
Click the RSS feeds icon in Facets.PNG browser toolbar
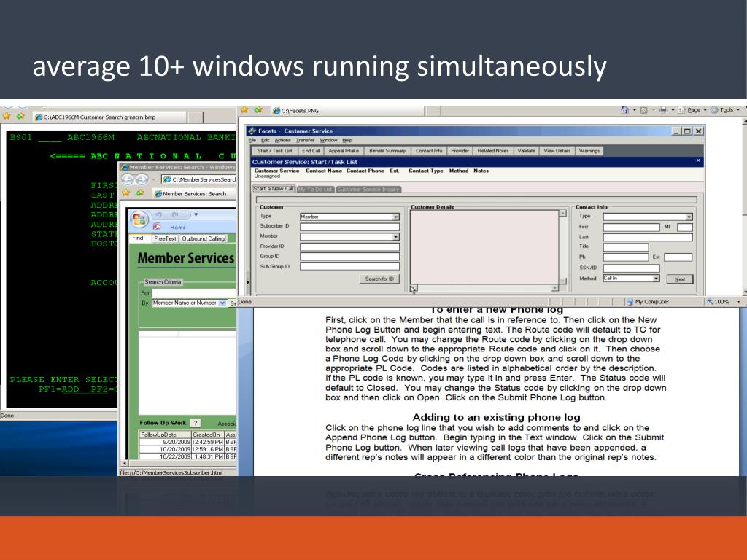tap(643, 110)
